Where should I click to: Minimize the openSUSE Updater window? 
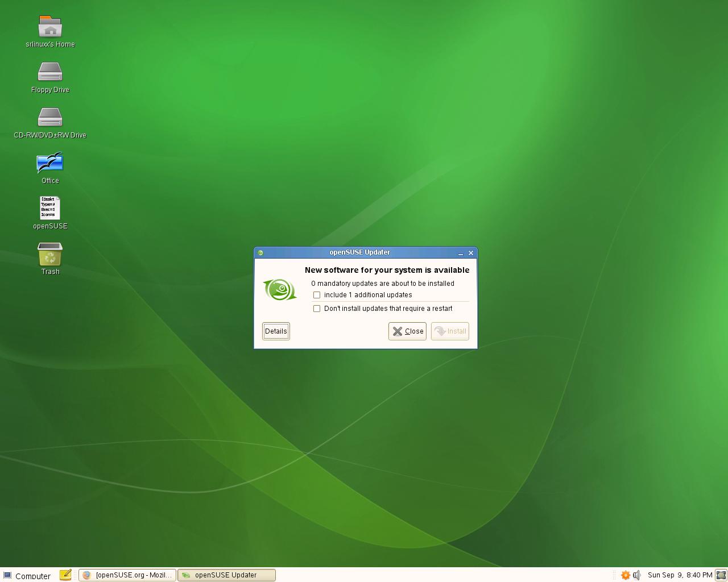pos(461,253)
